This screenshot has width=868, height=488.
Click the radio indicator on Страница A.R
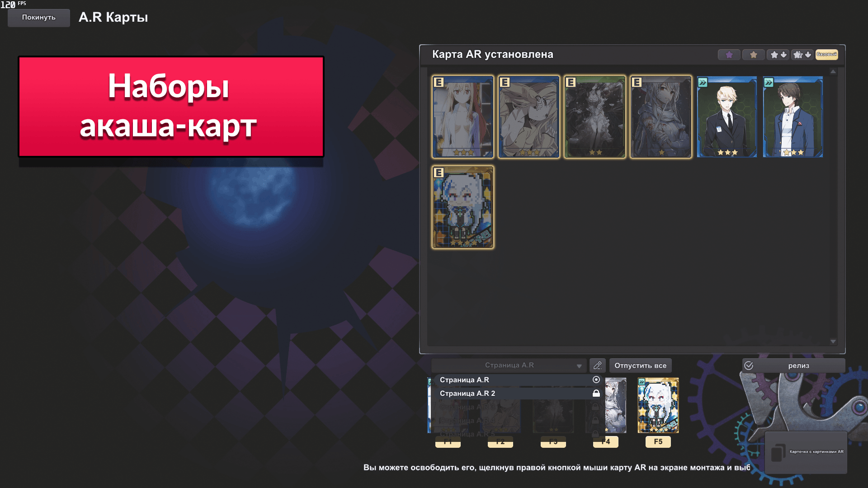point(596,380)
